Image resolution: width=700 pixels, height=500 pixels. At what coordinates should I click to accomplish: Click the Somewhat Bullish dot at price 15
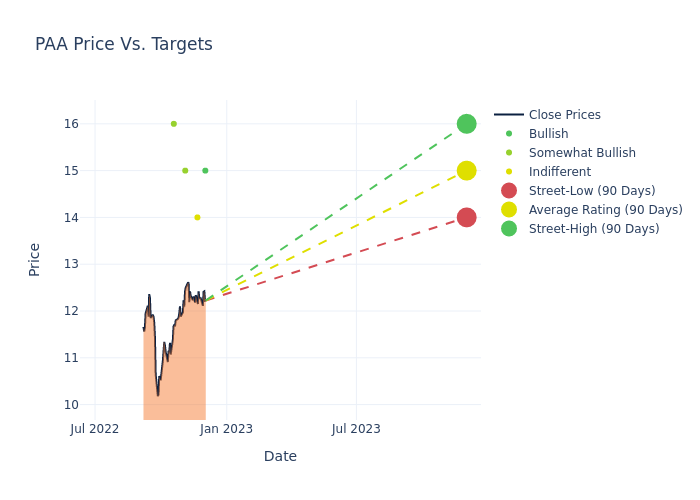(x=185, y=171)
